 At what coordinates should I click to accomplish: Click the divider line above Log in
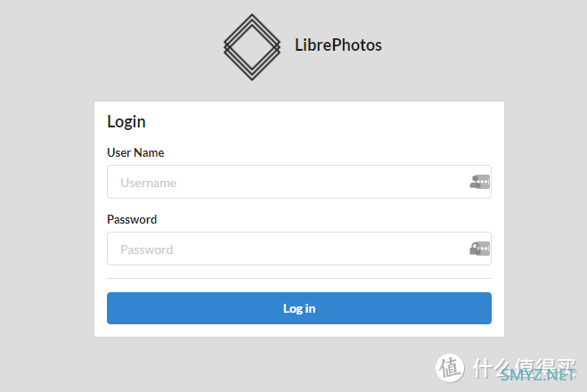pos(299,278)
